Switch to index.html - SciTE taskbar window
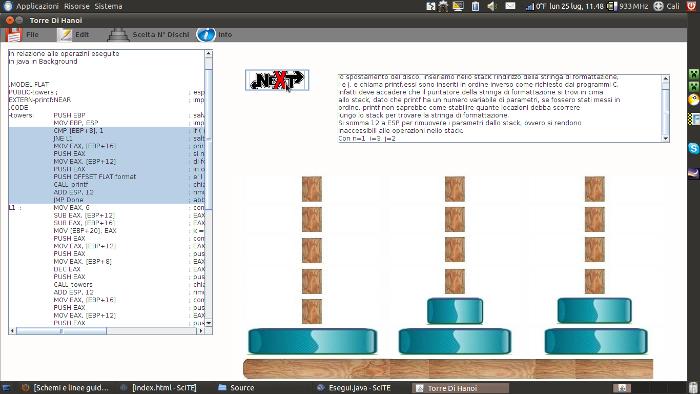The width and height of the screenshot is (700, 394). 159,388
